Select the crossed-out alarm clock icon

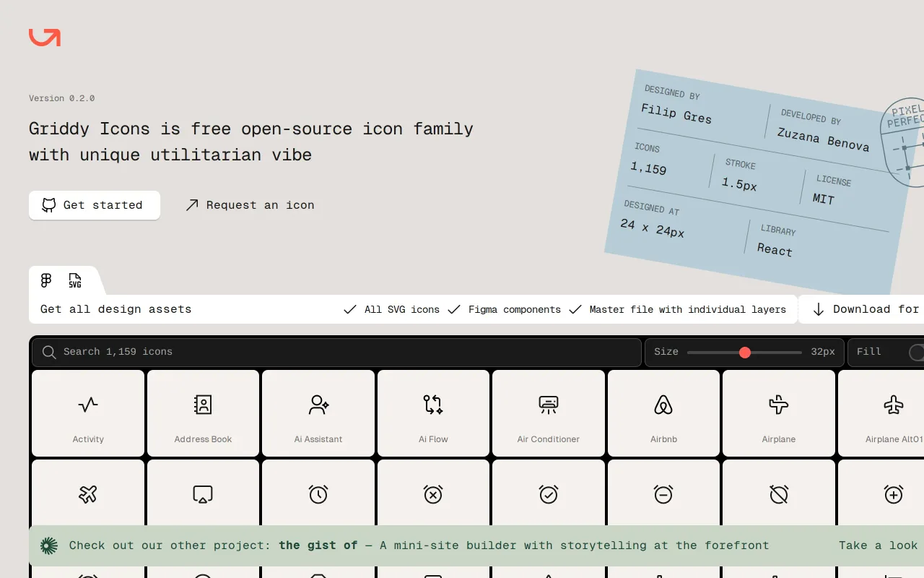tap(779, 494)
